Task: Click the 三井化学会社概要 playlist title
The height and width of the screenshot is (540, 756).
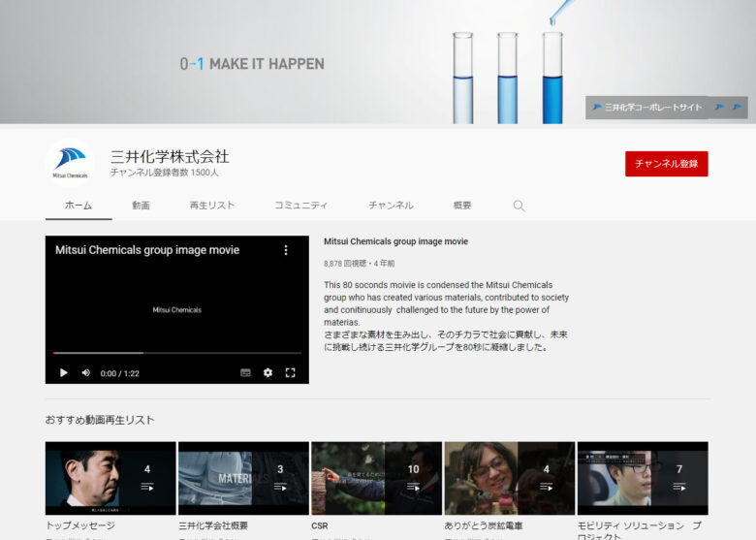Action: 213,525
